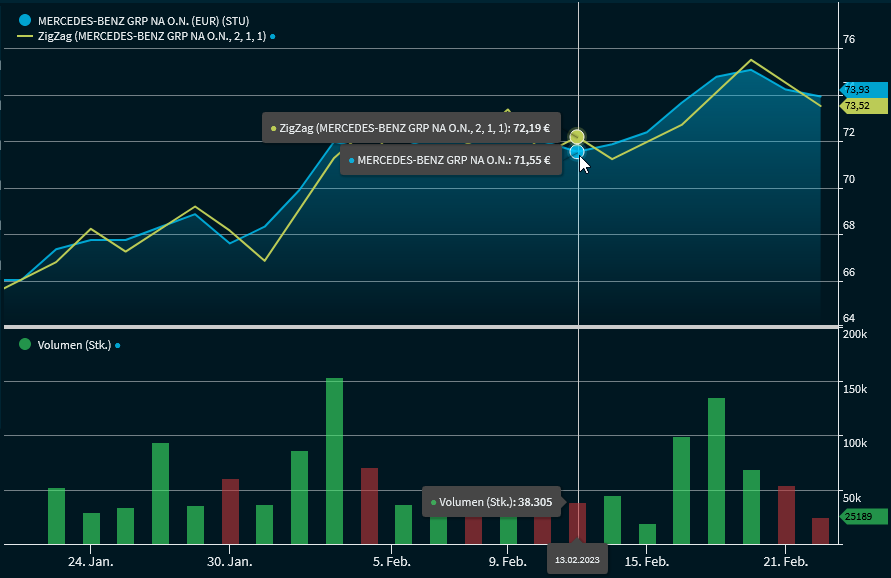Select the last red volume bar on the right
891x578 pixels.
[x=820, y=530]
